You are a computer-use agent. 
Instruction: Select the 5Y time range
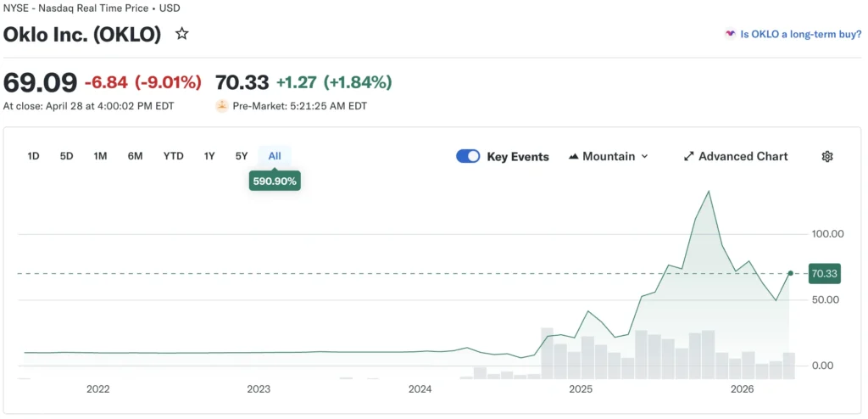pyautogui.click(x=242, y=156)
